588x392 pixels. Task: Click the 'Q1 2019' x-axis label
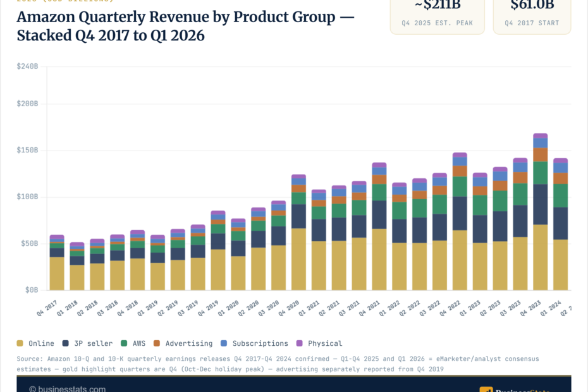[x=147, y=308]
